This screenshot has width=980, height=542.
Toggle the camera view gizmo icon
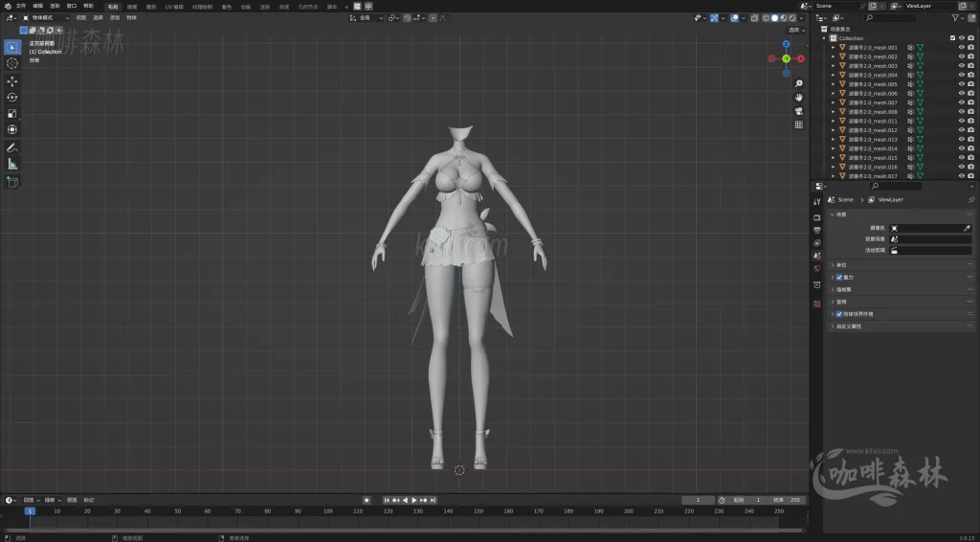pyautogui.click(x=799, y=111)
